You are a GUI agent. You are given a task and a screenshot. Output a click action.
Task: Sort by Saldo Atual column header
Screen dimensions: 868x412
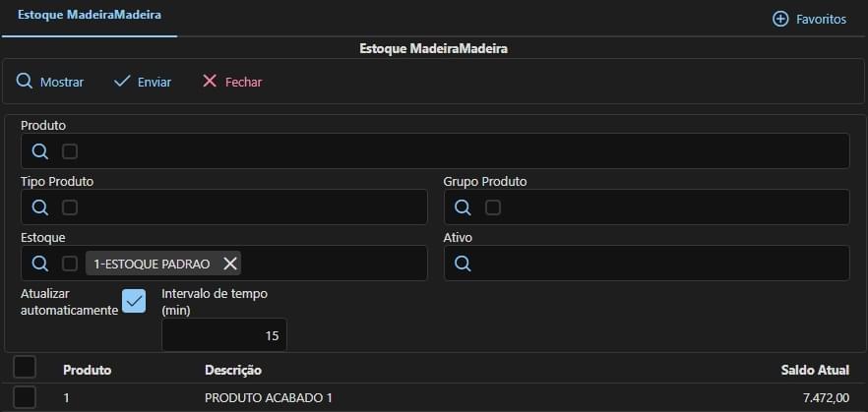[815, 370]
